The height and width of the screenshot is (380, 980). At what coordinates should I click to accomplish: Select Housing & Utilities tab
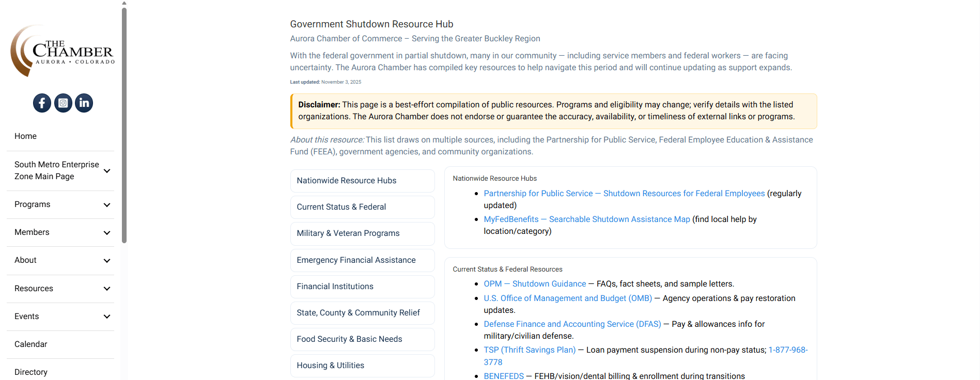pyautogui.click(x=362, y=366)
